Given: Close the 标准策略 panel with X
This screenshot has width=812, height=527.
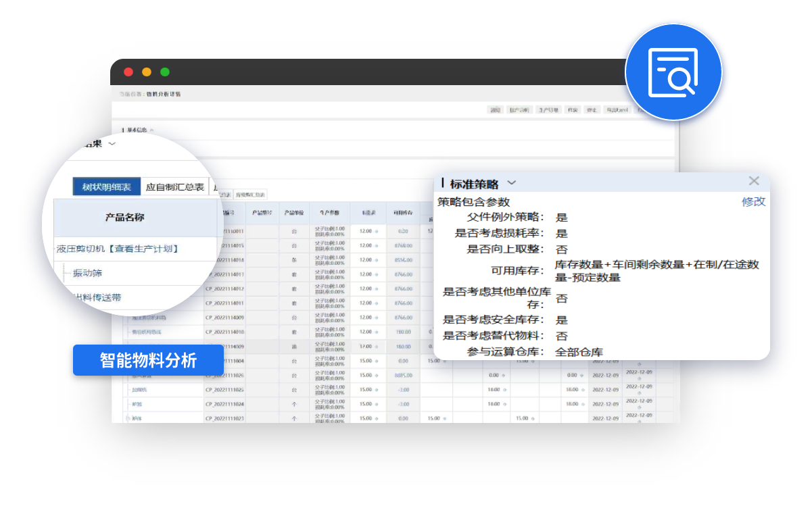Looking at the screenshot, I should pyautogui.click(x=754, y=181).
